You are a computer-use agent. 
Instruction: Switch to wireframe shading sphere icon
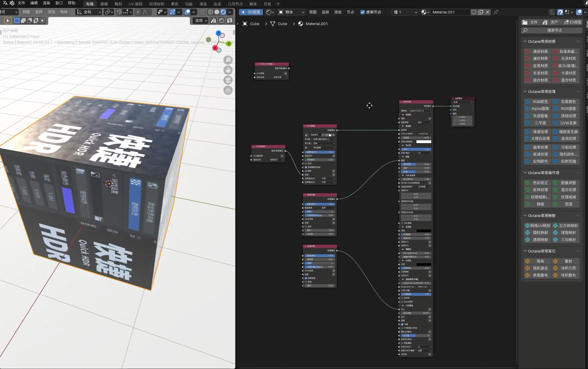tap(210, 12)
